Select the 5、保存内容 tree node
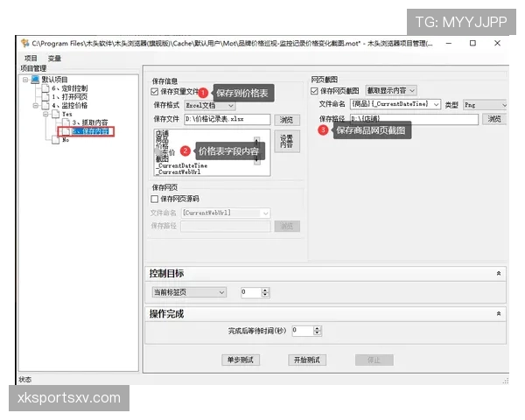The image size is (525, 420). pyautogui.click(x=90, y=131)
